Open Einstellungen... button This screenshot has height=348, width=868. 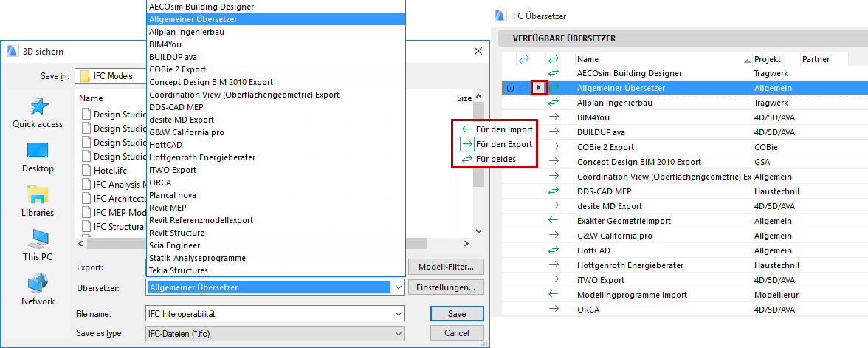(x=446, y=287)
